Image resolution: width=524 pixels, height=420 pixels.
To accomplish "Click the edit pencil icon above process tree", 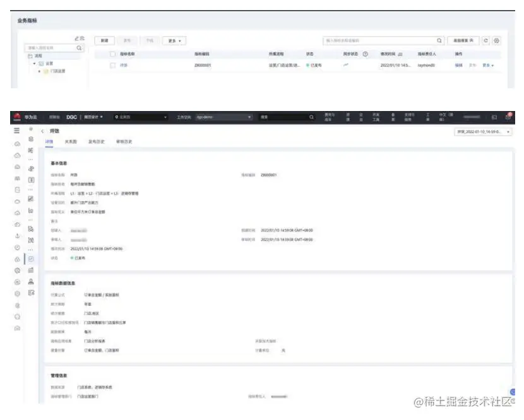I will pos(77,38).
